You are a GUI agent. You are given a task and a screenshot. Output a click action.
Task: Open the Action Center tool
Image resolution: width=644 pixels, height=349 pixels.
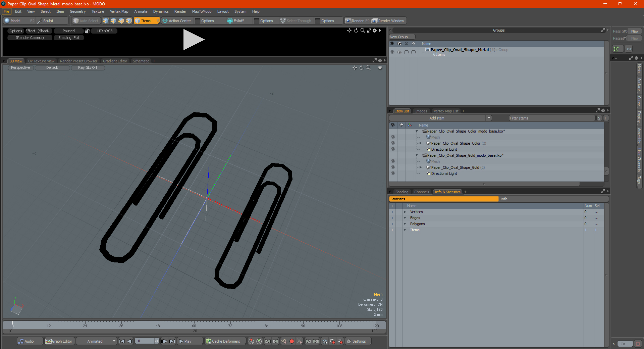click(177, 21)
